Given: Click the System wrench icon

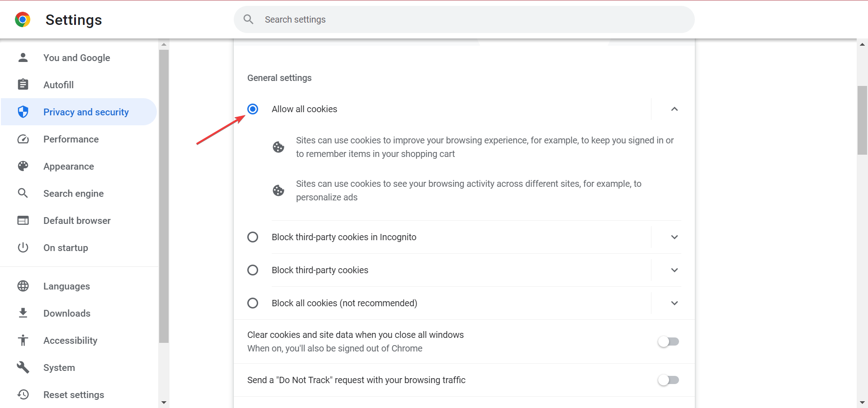Looking at the screenshot, I should (23, 367).
